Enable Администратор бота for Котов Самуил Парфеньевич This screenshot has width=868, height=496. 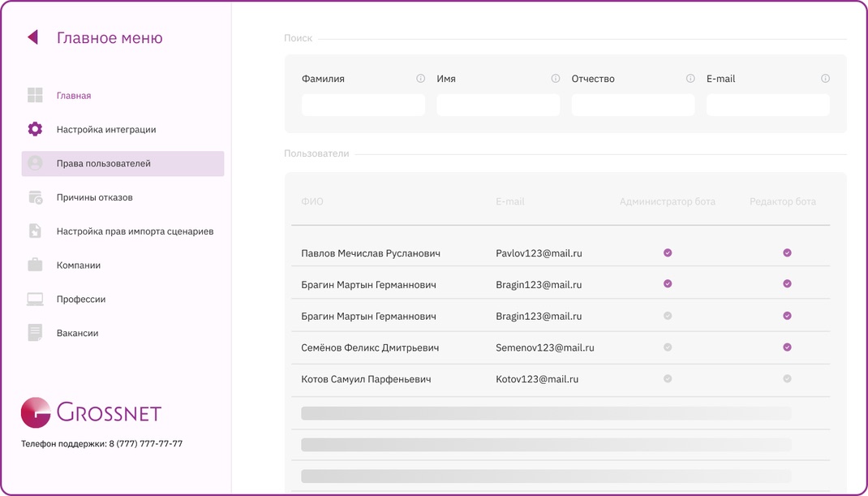point(668,379)
